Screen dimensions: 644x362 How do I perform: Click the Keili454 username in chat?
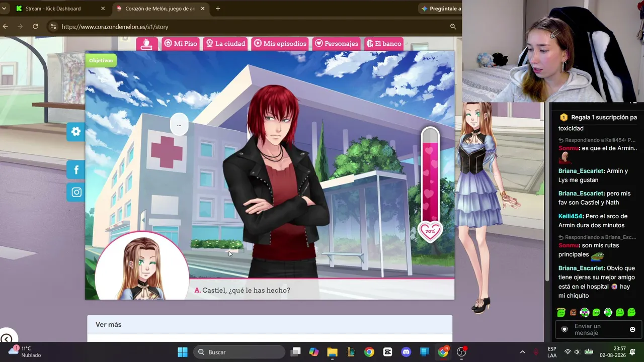click(x=571, y=216)
